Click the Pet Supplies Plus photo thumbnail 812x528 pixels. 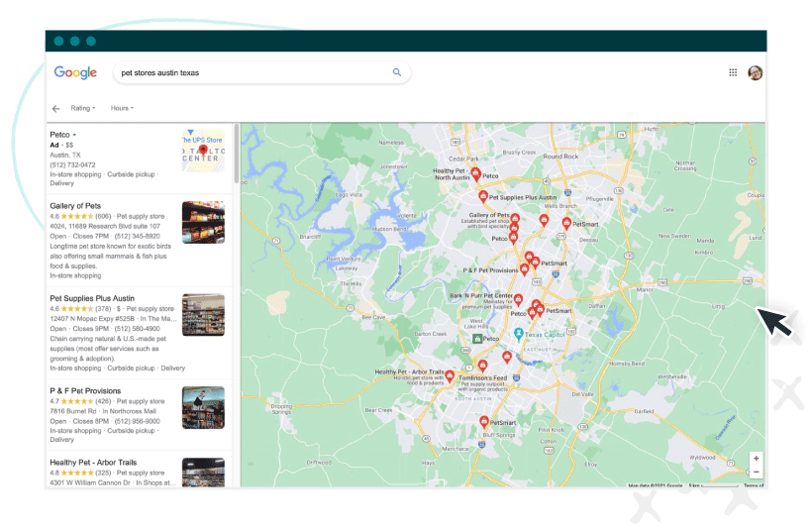coord(204,315)
